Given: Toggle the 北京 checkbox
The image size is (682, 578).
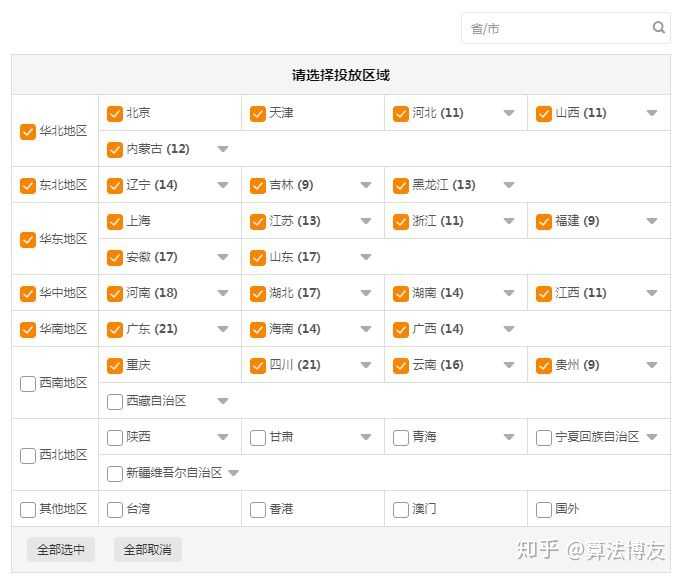Looking at the screenshot, I should click(115, 113).
